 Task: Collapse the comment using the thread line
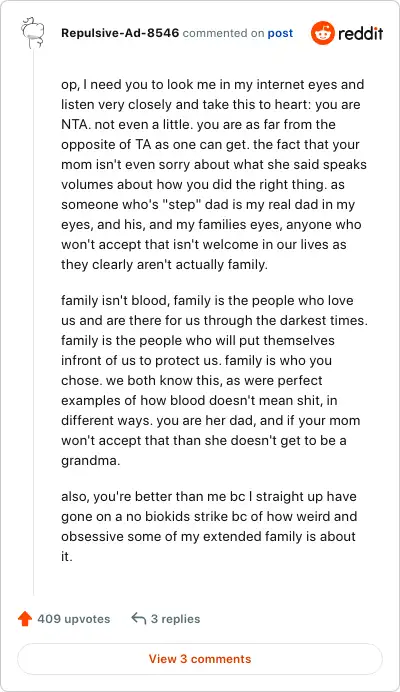click(34, 324)
